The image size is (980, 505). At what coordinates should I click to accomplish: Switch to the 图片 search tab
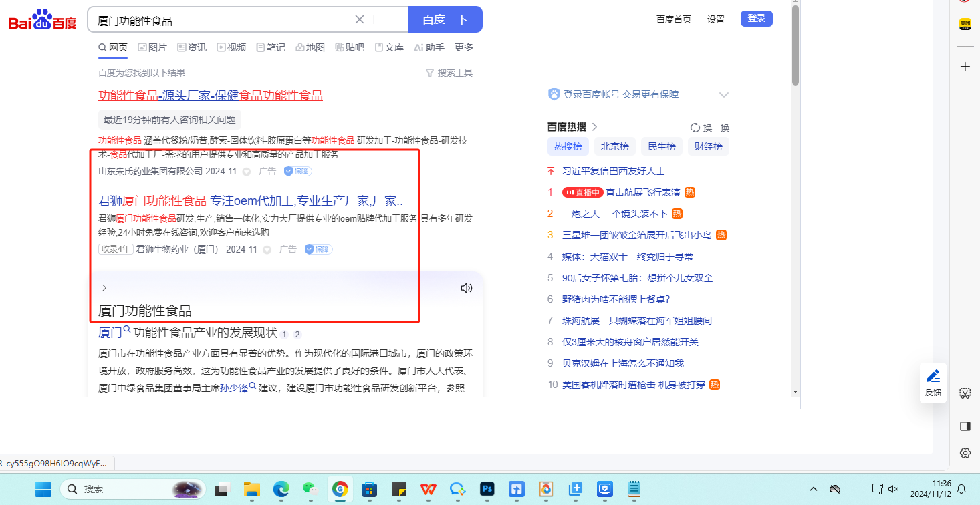point(152,47)
